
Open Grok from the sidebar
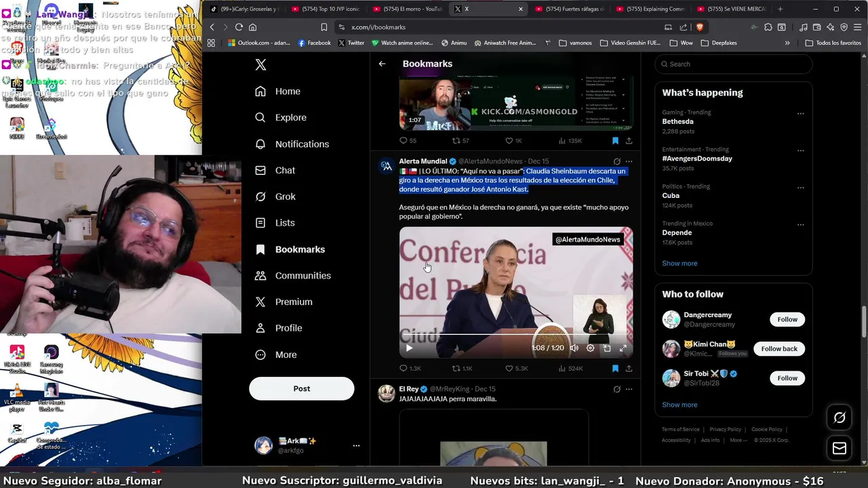[x=275, y=197]
